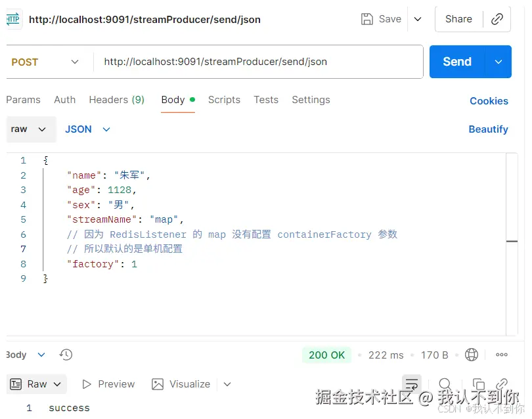Click the Beautify link
This screenshot has height=419, width=532.
[488, 129]
